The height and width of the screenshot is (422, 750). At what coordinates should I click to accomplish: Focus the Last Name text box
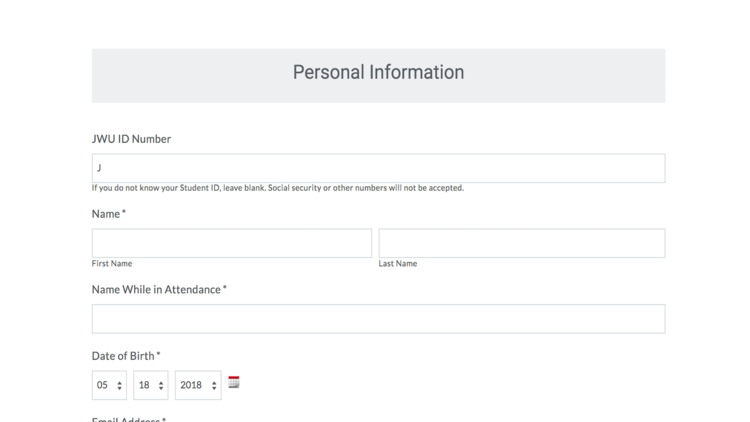(522, 243)
